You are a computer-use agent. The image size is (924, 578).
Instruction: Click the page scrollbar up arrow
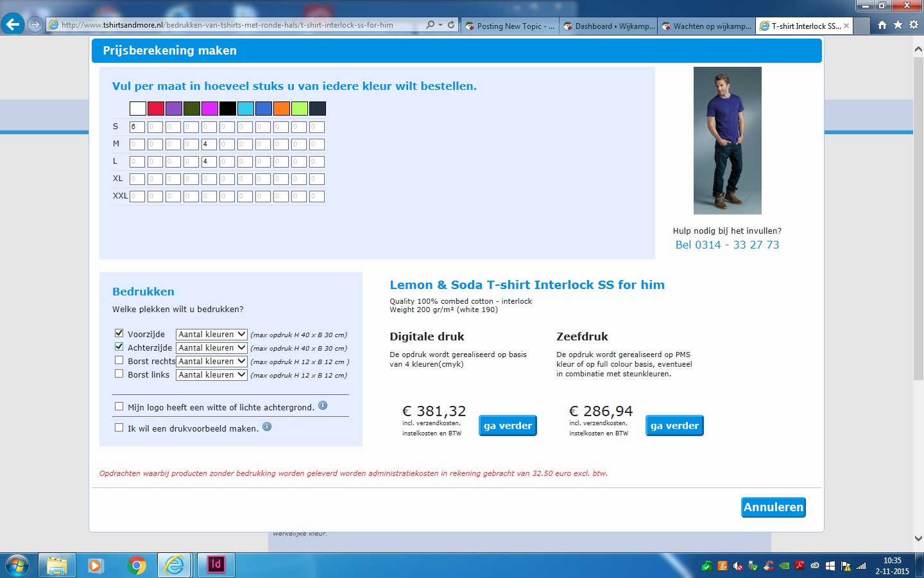[918, 49]
